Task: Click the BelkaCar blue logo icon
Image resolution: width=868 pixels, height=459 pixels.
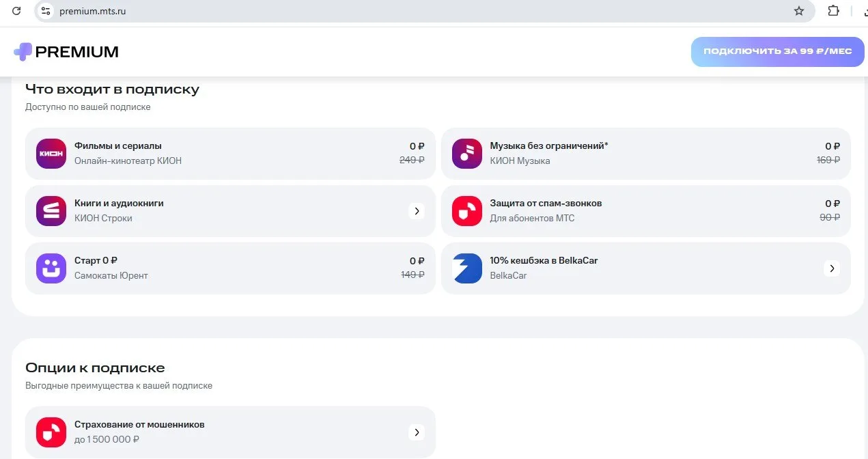Action: (x=467, y=268)
